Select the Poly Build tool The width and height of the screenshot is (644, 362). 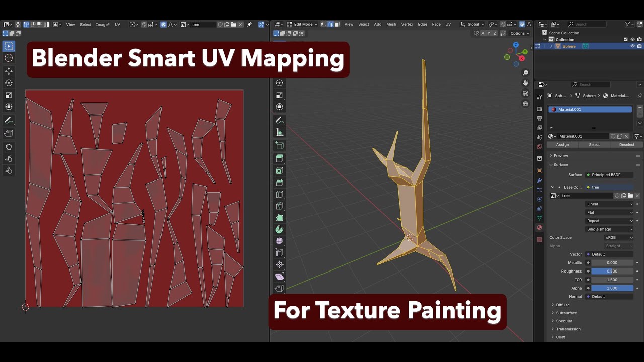tap(280, 218)
